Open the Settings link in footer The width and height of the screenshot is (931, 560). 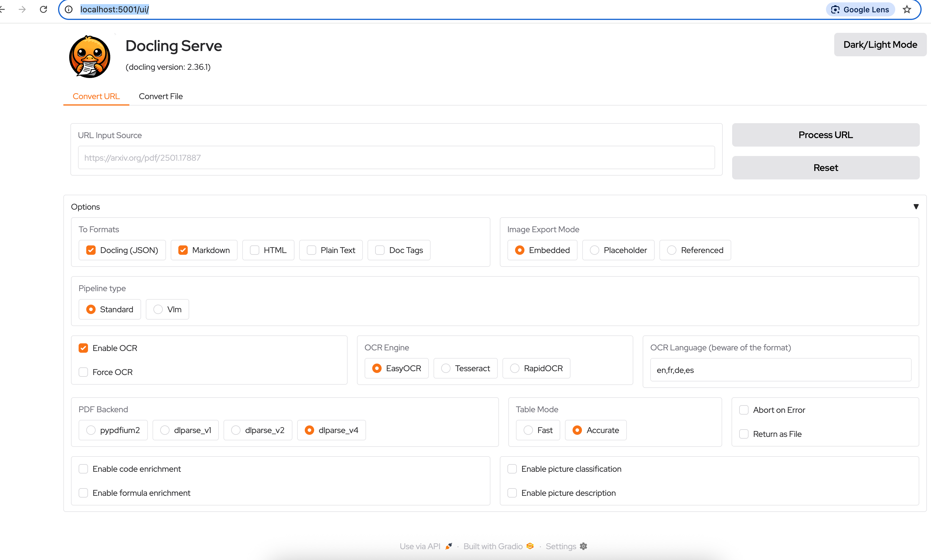pos(566,546)
